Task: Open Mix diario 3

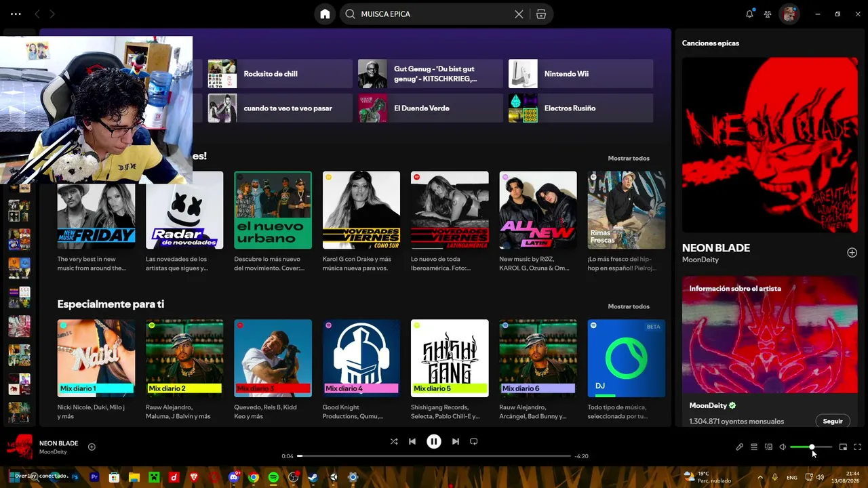Action: 273,359
